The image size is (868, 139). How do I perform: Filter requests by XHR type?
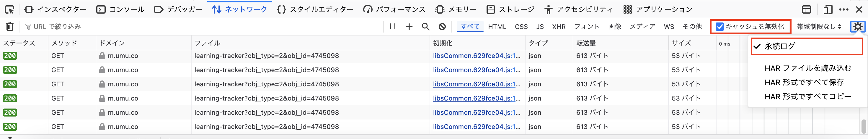pos(559,27)
